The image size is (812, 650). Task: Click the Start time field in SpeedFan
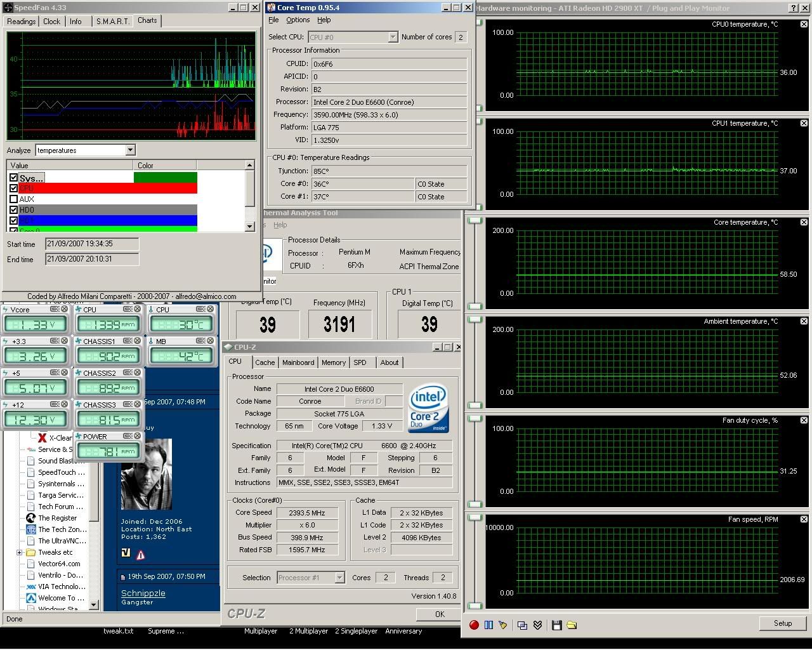click(92, 244)
